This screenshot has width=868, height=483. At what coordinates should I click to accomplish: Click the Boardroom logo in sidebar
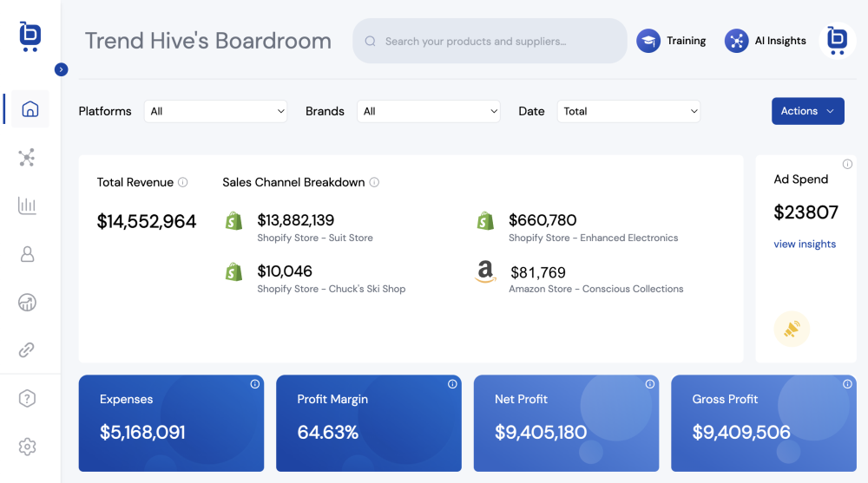click(30, 36)
